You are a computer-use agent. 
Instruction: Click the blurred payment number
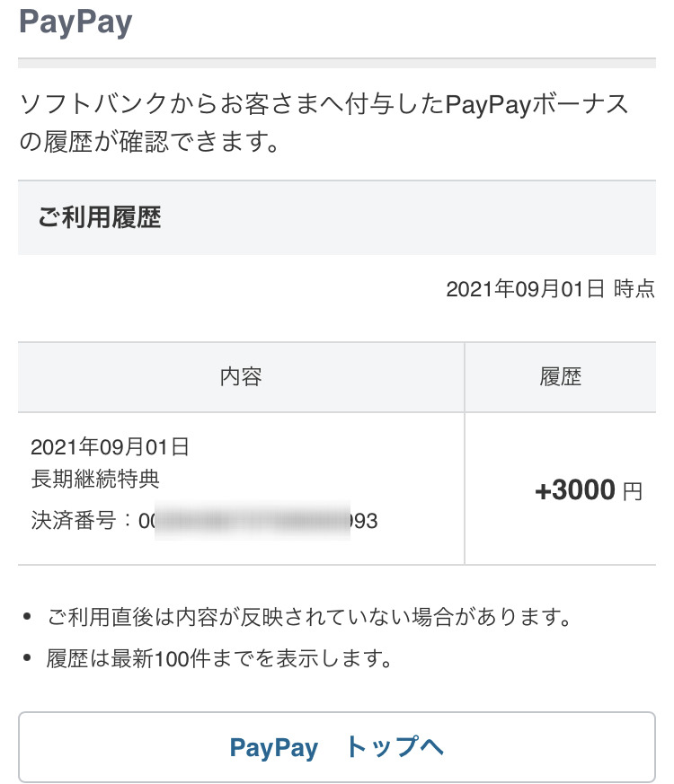252,521
